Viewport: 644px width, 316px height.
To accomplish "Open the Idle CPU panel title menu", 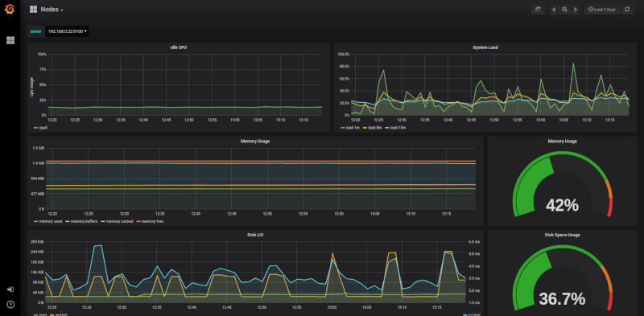I will [x=179, y=47].
